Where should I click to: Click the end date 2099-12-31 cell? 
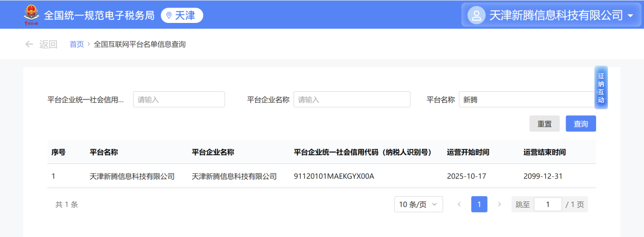(x=543, y=176)
